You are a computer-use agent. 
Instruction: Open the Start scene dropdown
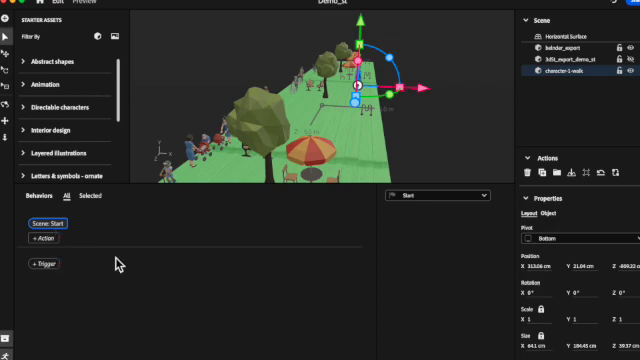[x=438, y=196]
